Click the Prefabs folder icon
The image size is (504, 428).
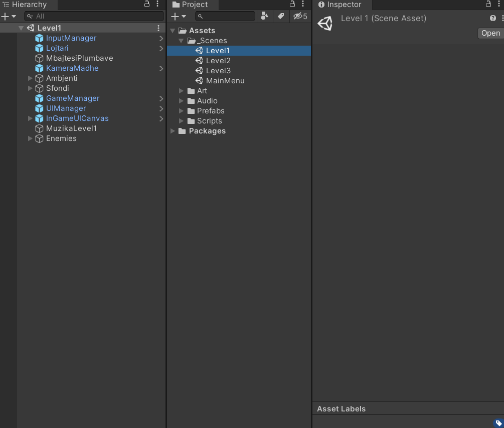[x=191, y=111]
